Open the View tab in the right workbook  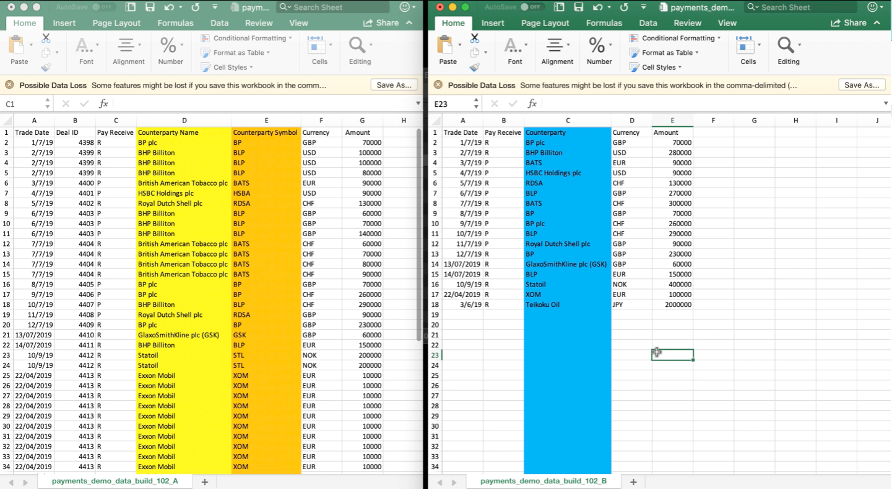(x=727, y=23)
